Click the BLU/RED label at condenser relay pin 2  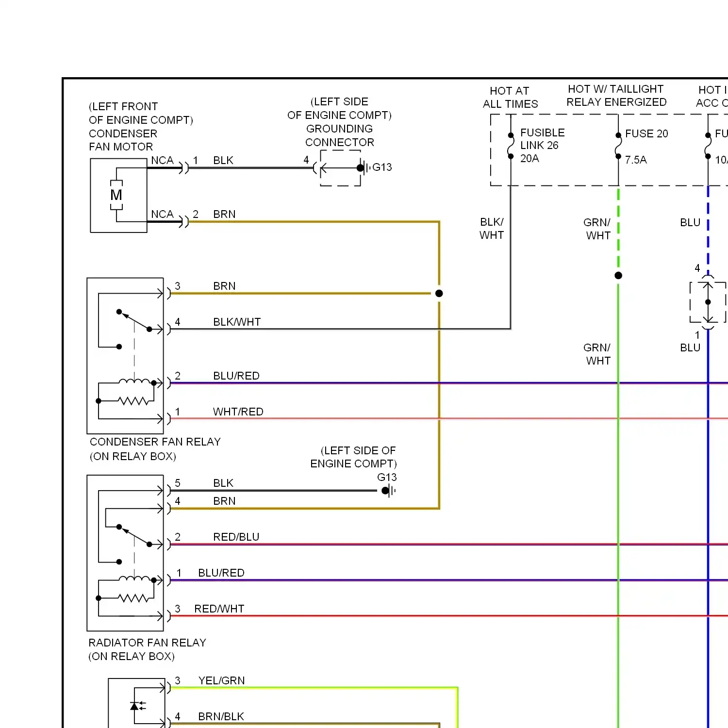[236, 376]
